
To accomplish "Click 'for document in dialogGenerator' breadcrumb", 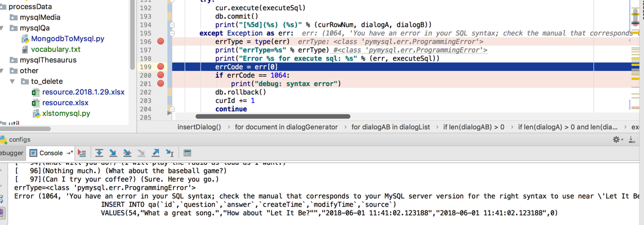I will pos(286,127).
